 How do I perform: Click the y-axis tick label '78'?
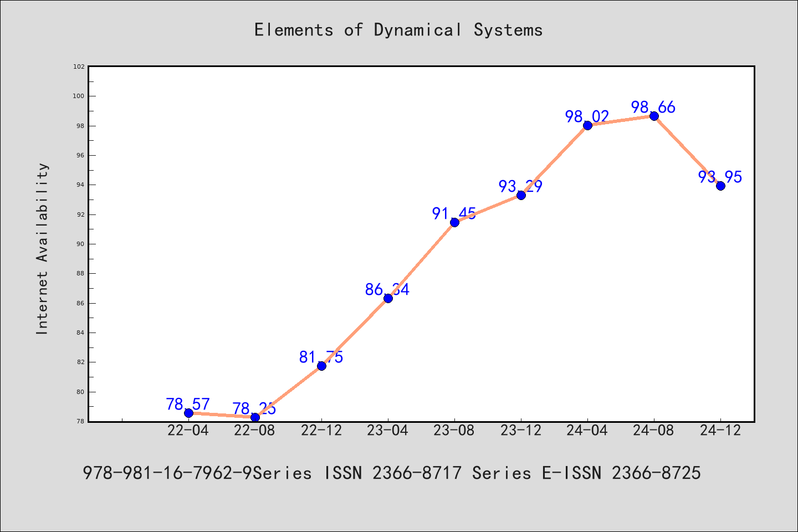coord(81,421)
